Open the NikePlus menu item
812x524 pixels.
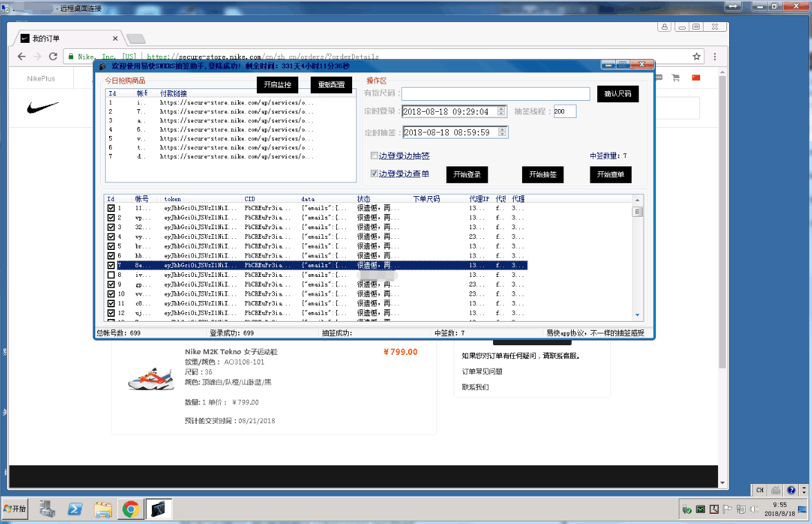(x=41, y=79)
